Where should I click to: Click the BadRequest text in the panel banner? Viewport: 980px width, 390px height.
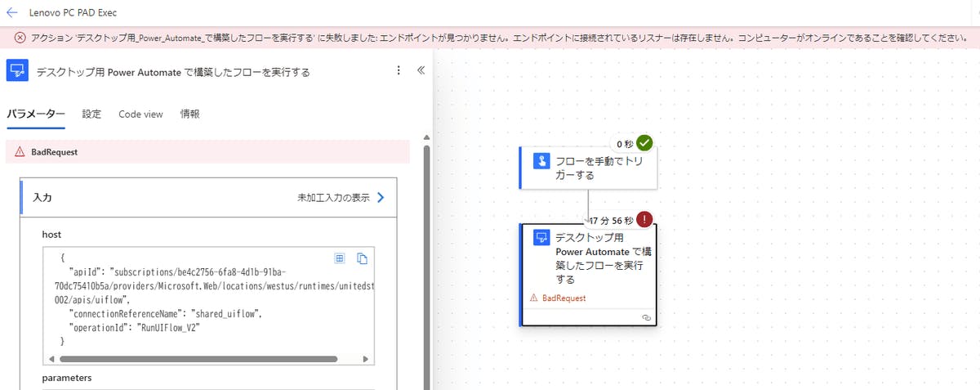click(x=54, y=152)
